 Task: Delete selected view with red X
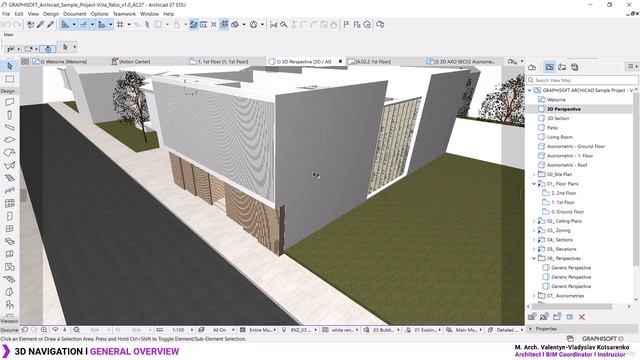(582, 317)
